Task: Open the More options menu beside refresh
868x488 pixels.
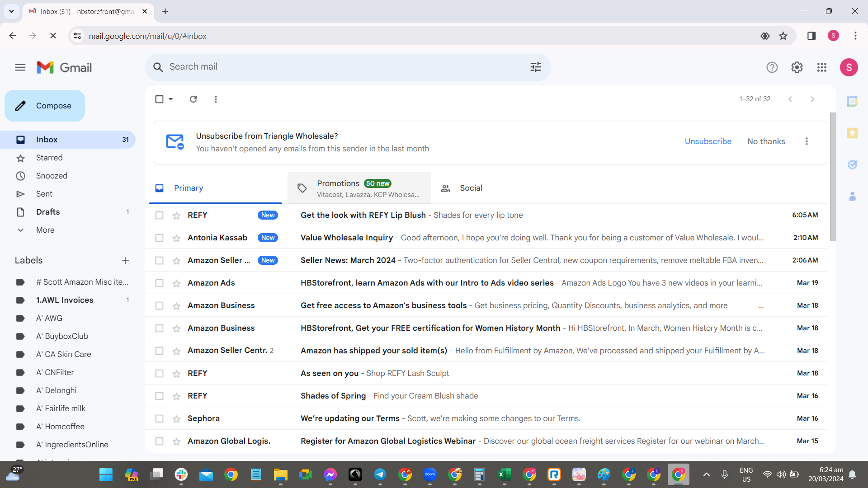Action: pyautogui.click(x=216, y=99)
